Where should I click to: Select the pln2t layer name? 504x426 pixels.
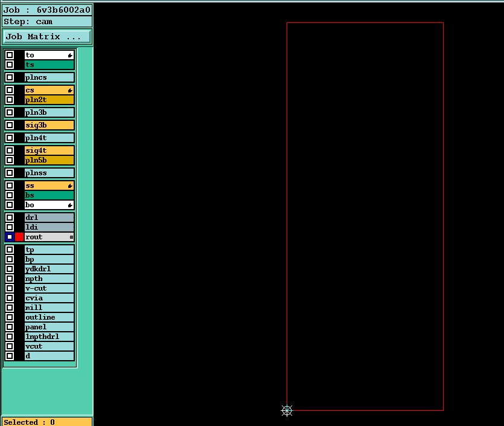coord(49,100)
